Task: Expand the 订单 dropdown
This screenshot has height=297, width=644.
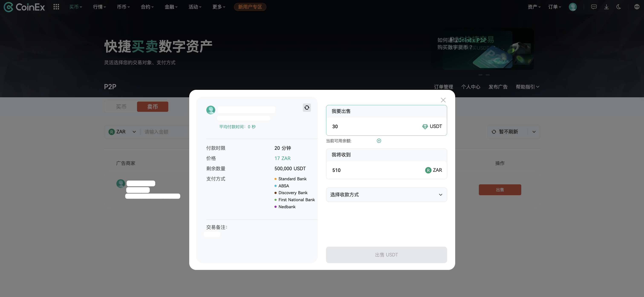Action: pos(554,7)
